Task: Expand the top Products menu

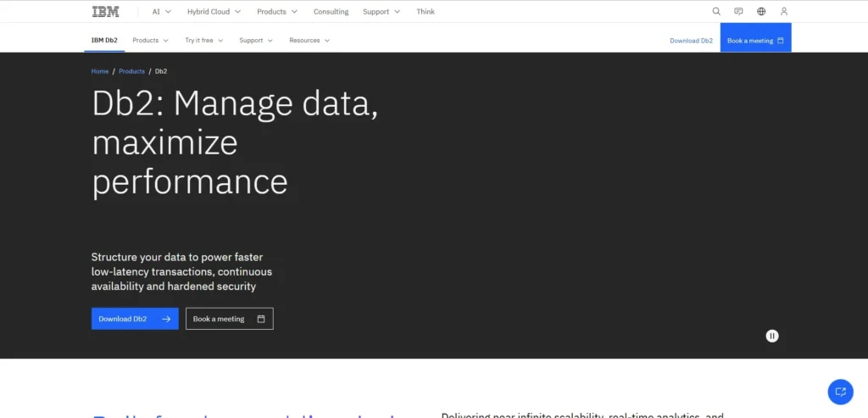Action: [277, 12]
